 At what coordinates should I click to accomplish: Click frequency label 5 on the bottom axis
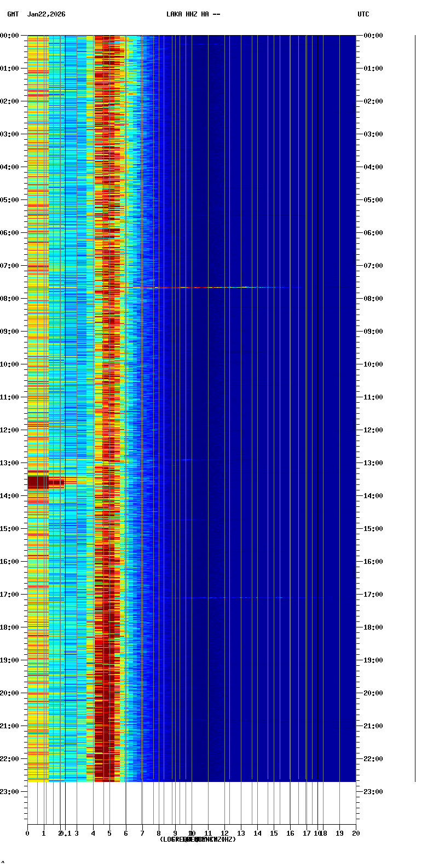[109, 833]
